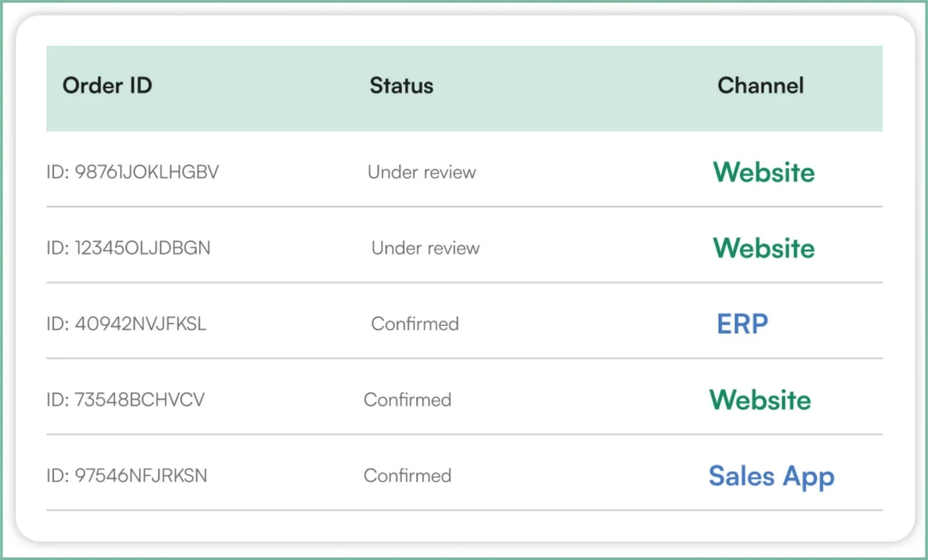Click Under review status for order 98761JOKLHGBV
Screen dimensions: 928x560
[421, 173]
